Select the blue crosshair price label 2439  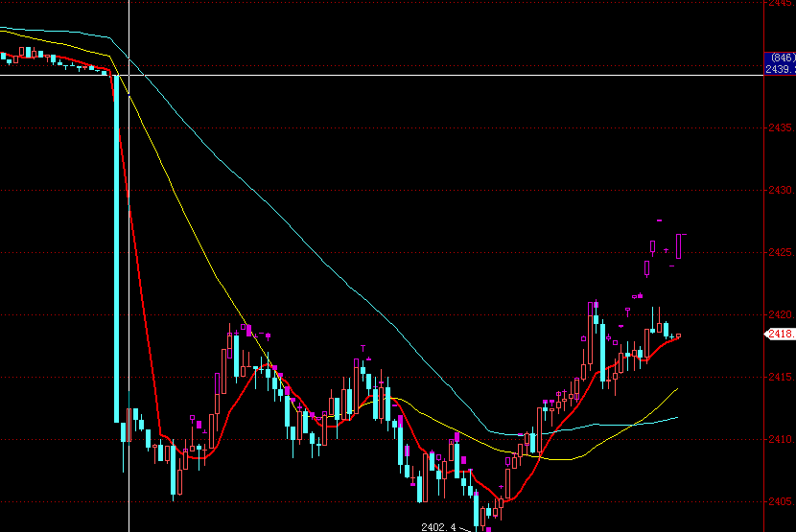[780, 69]
